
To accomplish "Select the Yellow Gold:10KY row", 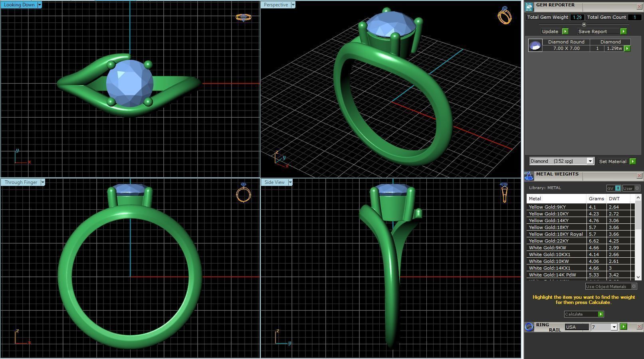I will pyautogui.click(x=580, y=214).
